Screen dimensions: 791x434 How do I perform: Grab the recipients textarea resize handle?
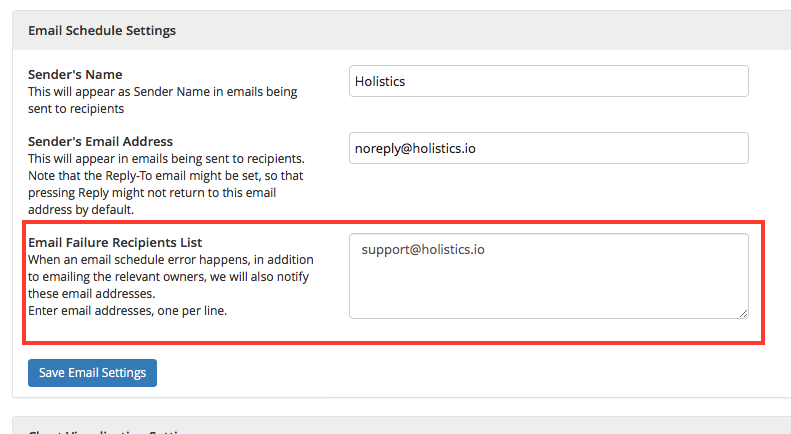[743, 314]
